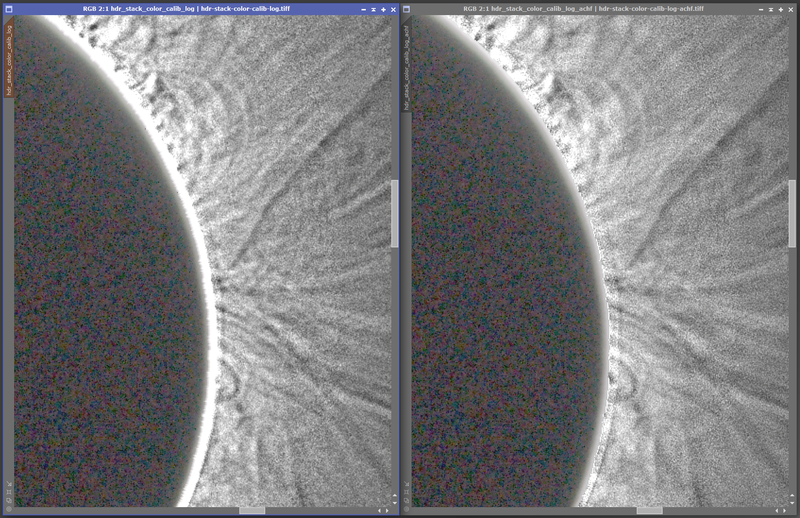Image resolution: width=800 pixels, height=518 pixels.
Task: Click top selector icon at bottom-left of left window
Action: point(9,484)
